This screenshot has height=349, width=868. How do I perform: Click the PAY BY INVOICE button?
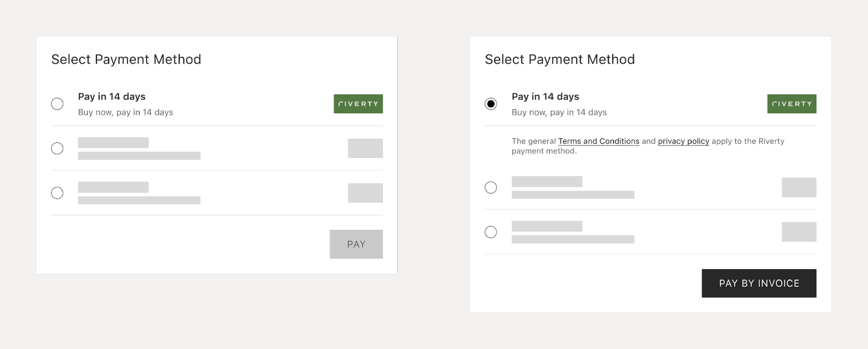point(759,283)
